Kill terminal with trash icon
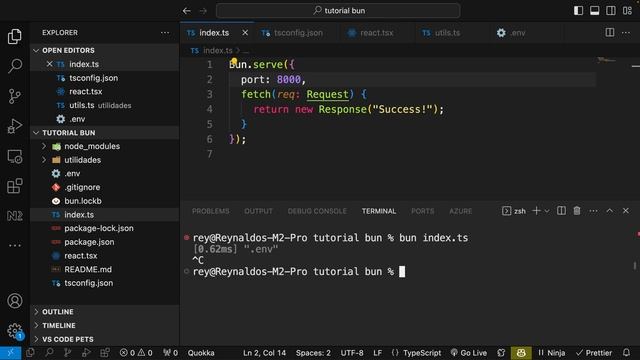 point(577,211)
